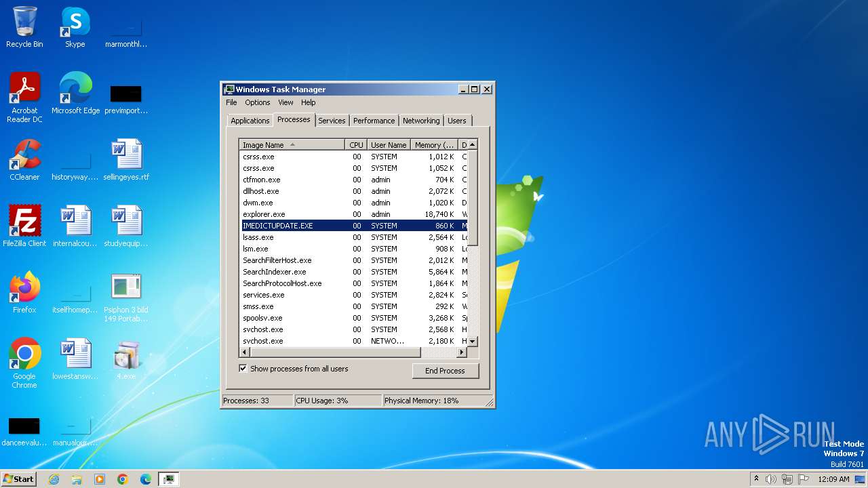The width and height of the screenshot is (868, 488).
Task: Show hidden system tray icons
Action: coord(756,479)
